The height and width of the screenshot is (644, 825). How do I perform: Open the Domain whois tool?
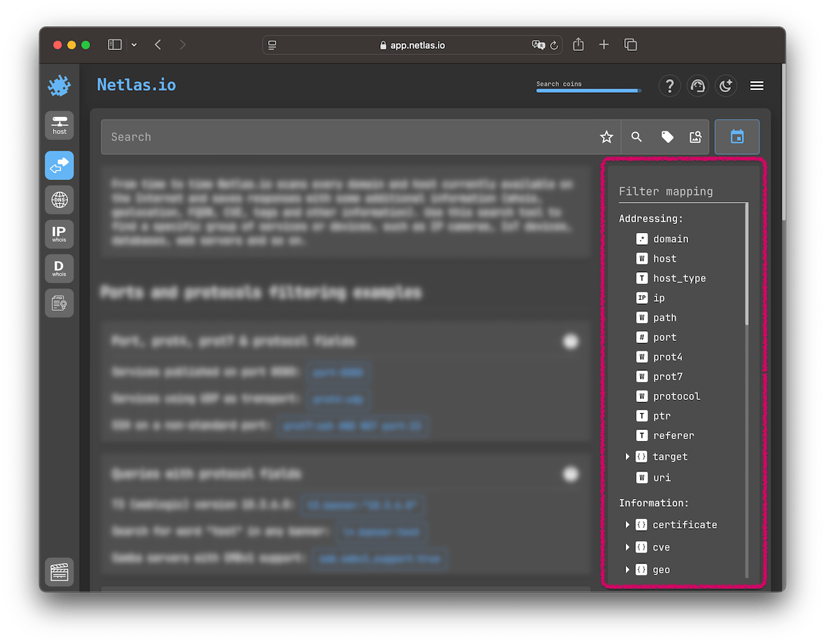pos(59,268)
